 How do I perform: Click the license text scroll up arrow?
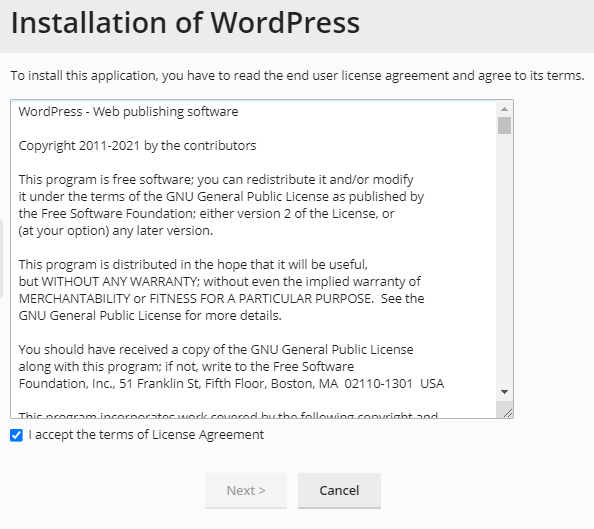point(504,109)
